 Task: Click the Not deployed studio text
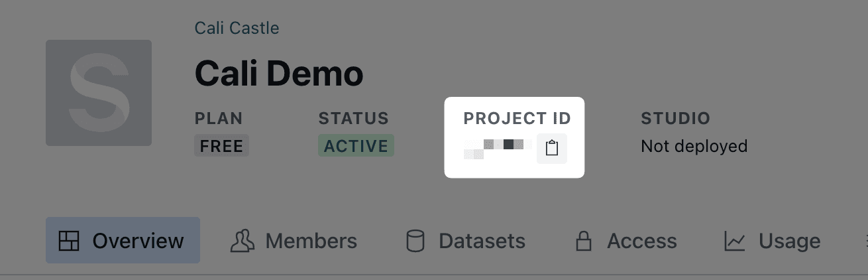(694, 146)
